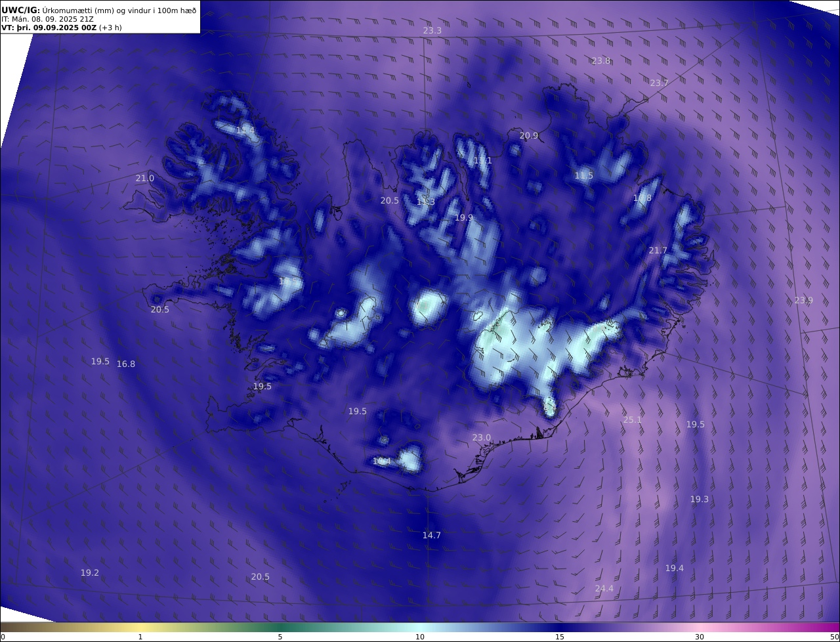Click the 20.5 label next to 11.3
Image resolution: width=840 pixels, height=642 pixels.
click(x=390, y=200)
